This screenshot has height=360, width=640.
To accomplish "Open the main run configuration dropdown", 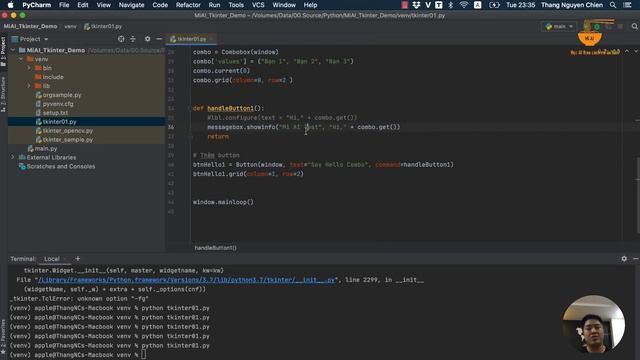I will click(559, 26).
